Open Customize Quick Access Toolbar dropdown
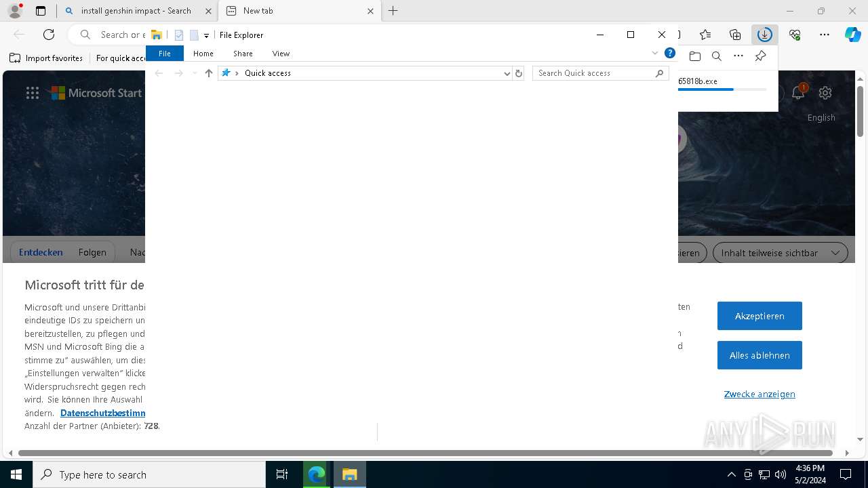Viewport: 868px width, 488px height. [206, 35]
